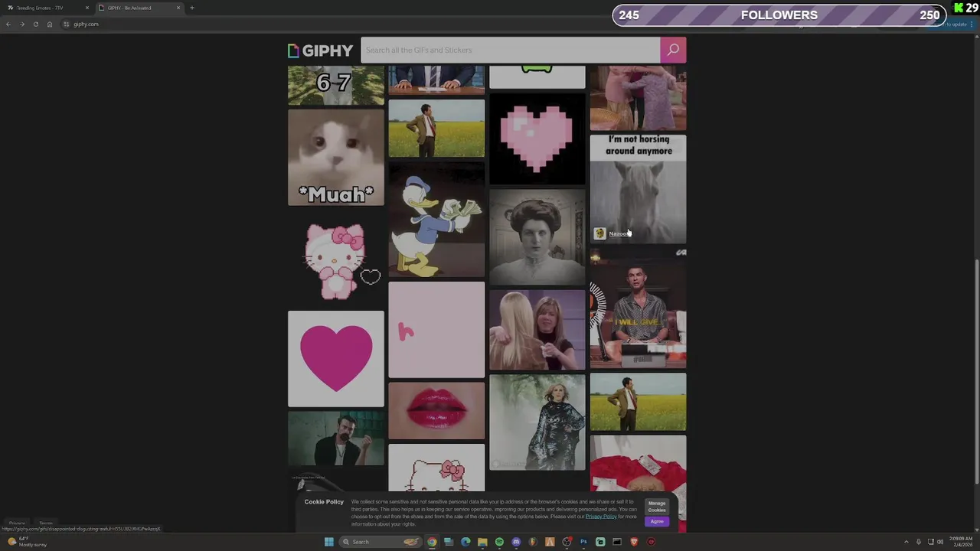Open the Hello Kitty pixel GIF near cookie banner
980x551 pixels.
[x=436, y=468]
